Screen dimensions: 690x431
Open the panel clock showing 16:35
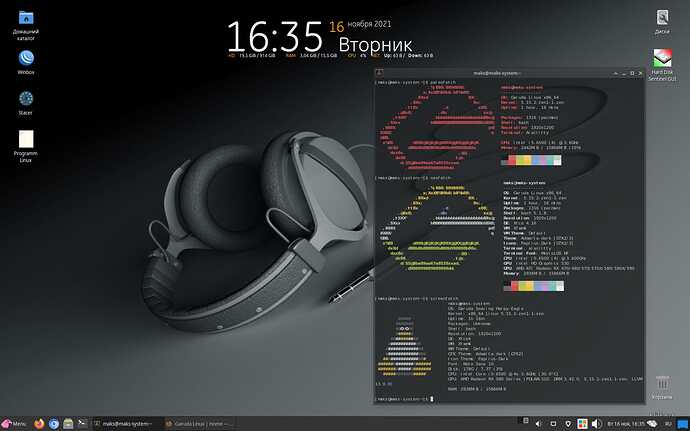tap(626, 424)
